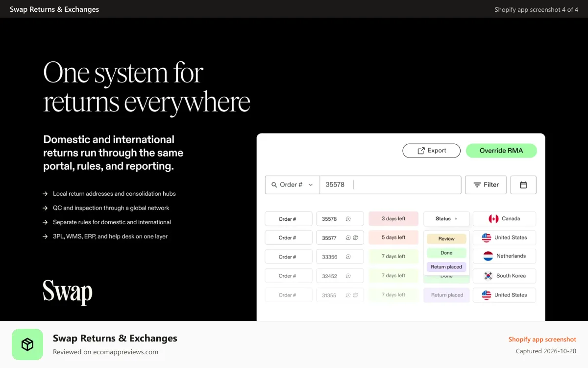
Task: Click the 3 days left badge
Action: [393, 219]
